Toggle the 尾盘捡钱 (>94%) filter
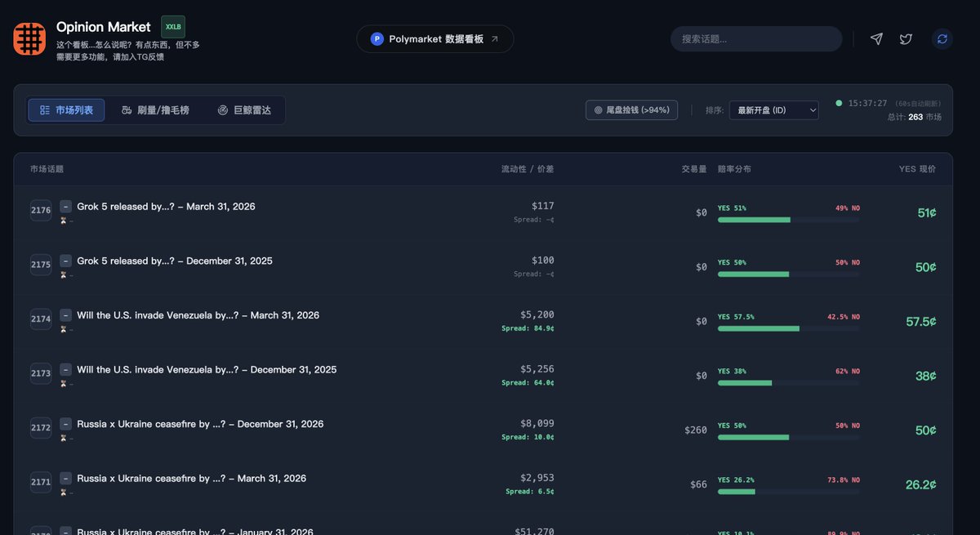 pos(631,110)
